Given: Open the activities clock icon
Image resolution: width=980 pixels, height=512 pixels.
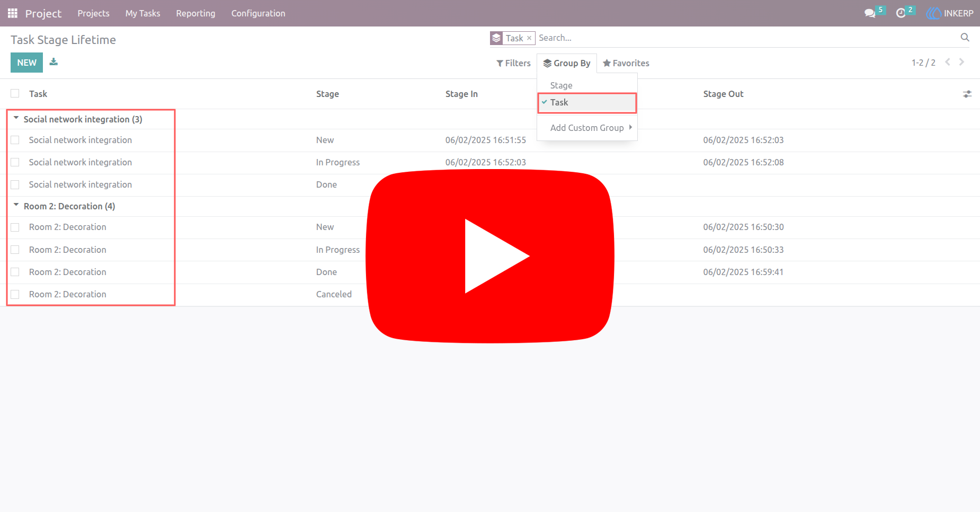Looking at the screenshot, I should (901, 13).
